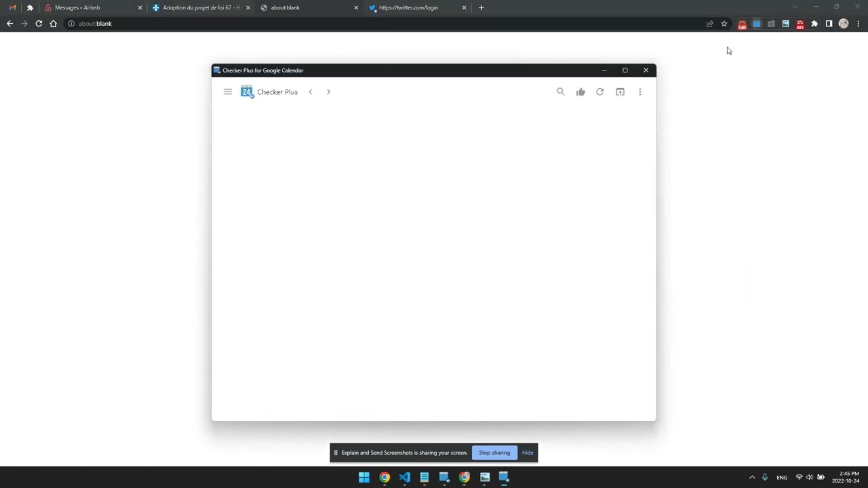The height and width of the screenshot is (488, 868).
Task: Open the Chrome extensions puzzle menu
Action: point(814,24)
